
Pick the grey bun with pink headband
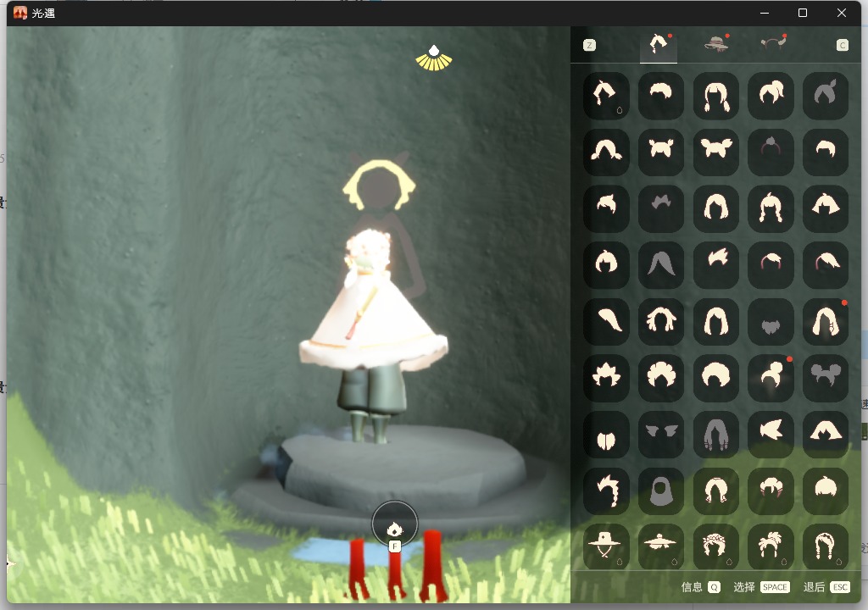pos(771,152)
